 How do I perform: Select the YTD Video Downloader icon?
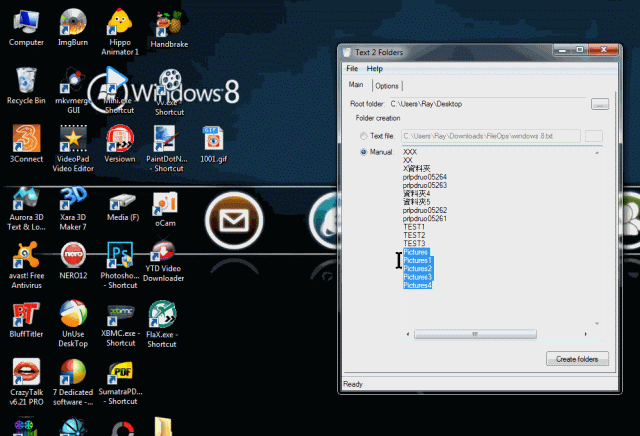point(163,261)
